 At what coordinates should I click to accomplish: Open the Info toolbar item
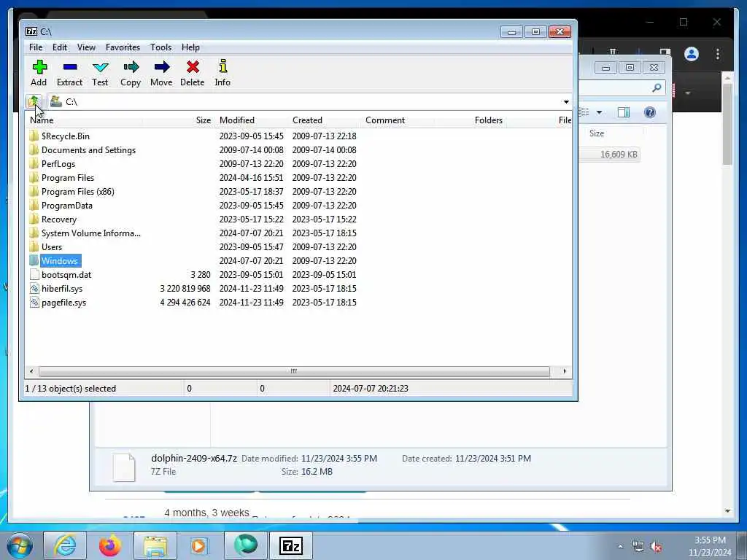(x=222, y=73)
